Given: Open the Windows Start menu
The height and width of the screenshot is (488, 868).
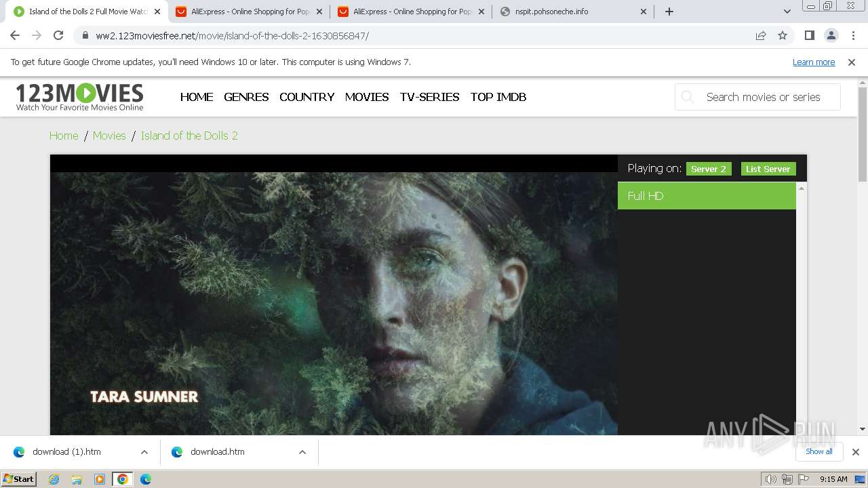Looking at the screenshot, I should tap(18, 479).
